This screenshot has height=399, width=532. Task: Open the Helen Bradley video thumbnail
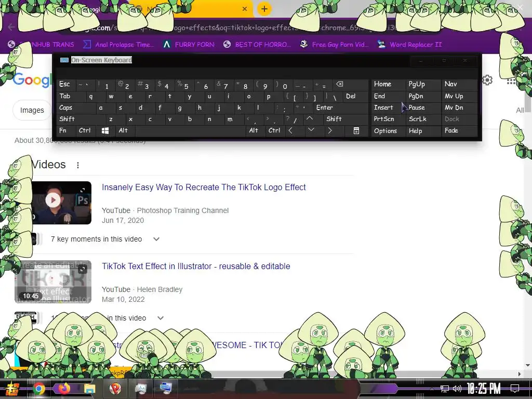click(x=53, y=282)
